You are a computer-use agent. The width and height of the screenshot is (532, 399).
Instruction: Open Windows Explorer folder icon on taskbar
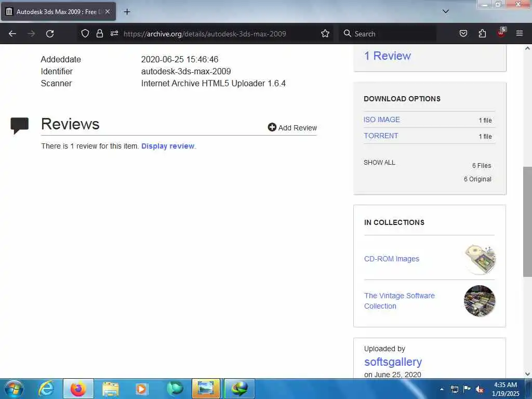point(110,389)
